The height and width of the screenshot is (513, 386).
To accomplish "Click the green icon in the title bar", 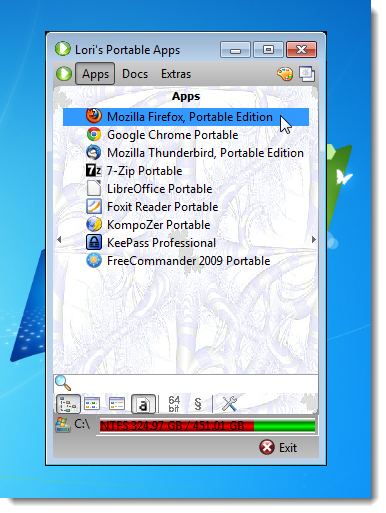I will (63, 49).
